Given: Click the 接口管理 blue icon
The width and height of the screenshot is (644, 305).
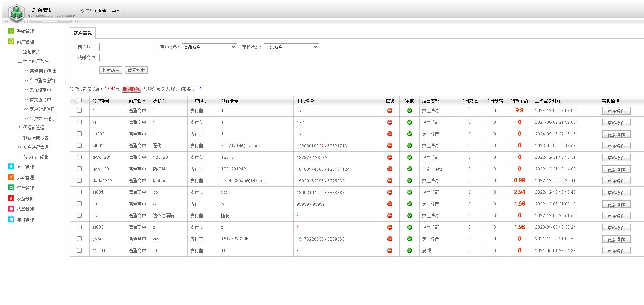Looking at the screenshot, I should click(11, 220).
